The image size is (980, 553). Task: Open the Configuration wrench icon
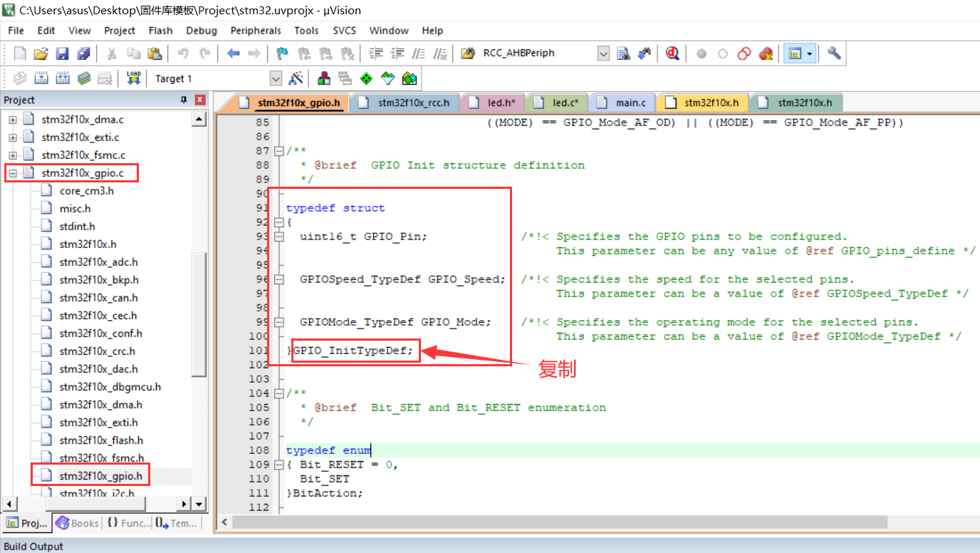point(834,53)
